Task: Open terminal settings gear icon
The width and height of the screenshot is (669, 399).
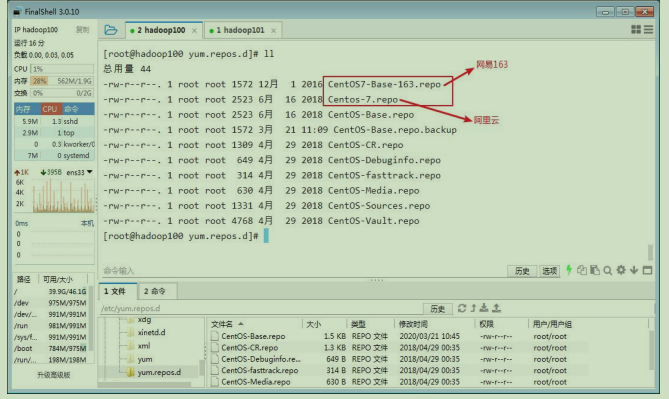Action: pos(621,270)
